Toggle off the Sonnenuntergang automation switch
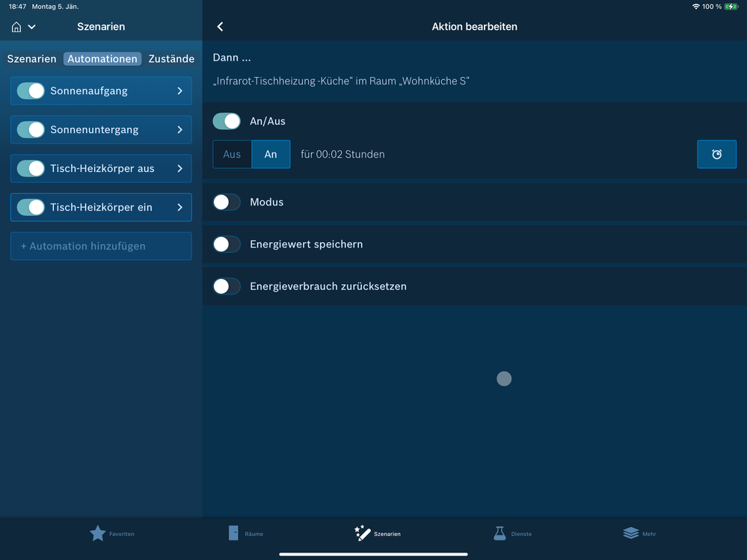Screen dimensions: 747x560 point(31,129)
